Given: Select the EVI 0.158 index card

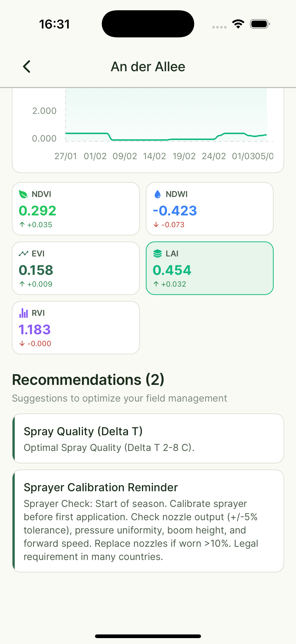Looking at the screenshot, I should [x=76, y=268].
